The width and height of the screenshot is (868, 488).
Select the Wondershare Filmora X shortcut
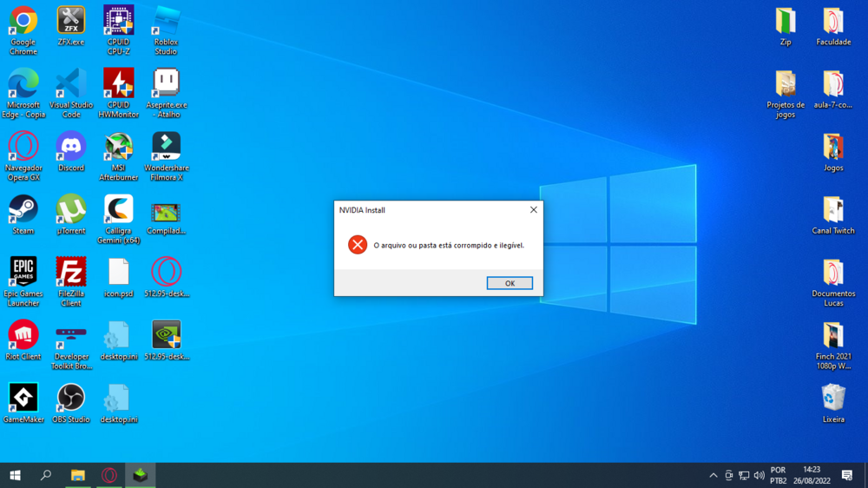click(166, 156)
